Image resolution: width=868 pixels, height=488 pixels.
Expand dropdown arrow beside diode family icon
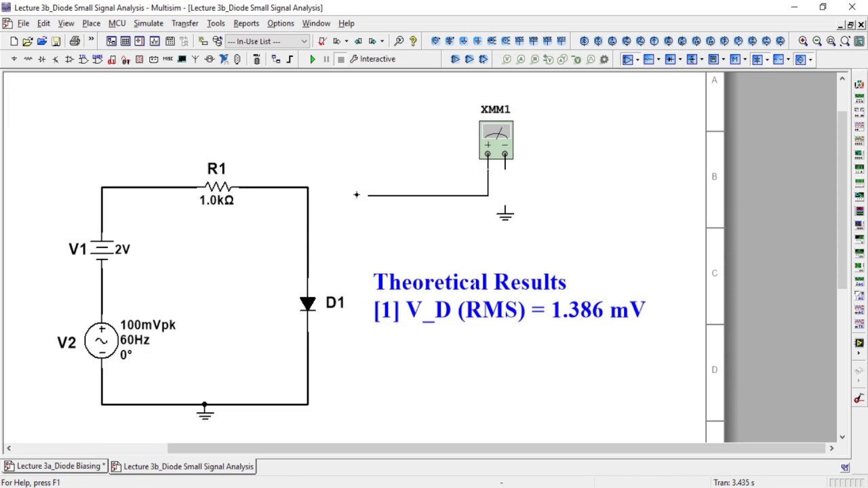coord(681,60)
